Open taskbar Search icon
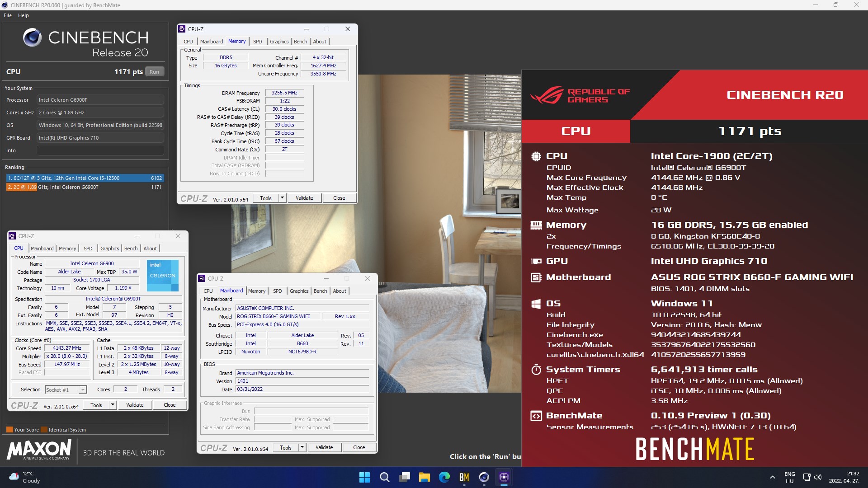Viewport: 868px width, 488px height. point(385,477)
